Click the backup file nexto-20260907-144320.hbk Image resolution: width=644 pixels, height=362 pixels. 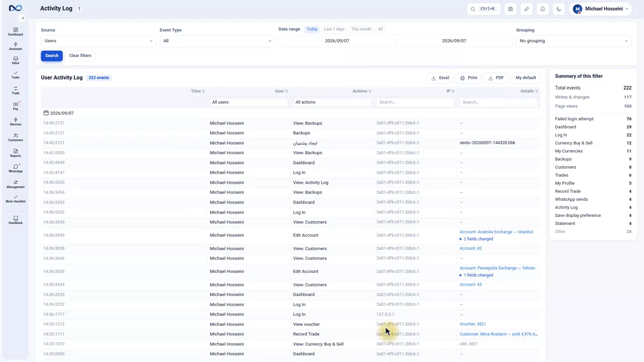(487, 143)
